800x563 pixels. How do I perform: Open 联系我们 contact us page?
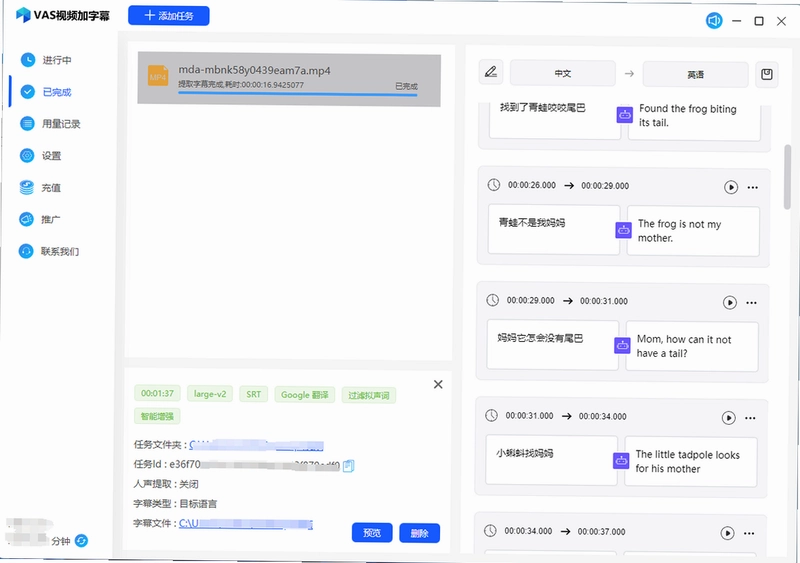pyautogui.click(x=49, y=251)
